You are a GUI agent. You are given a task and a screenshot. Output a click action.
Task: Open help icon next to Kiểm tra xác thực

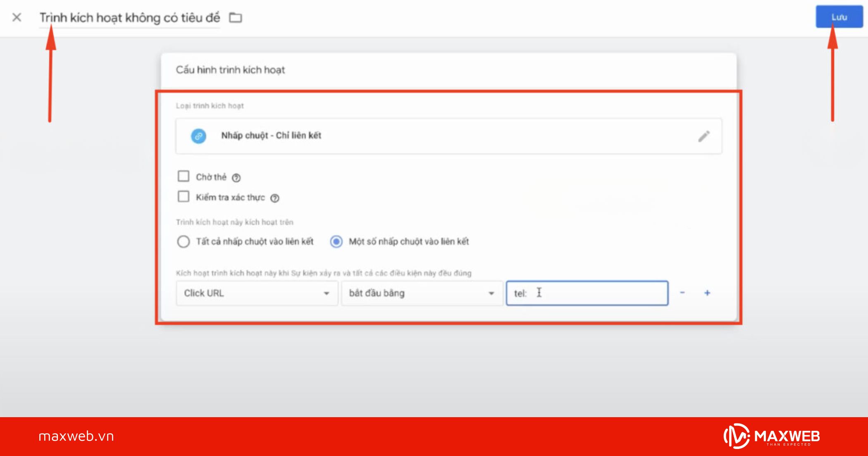(275, 198)
